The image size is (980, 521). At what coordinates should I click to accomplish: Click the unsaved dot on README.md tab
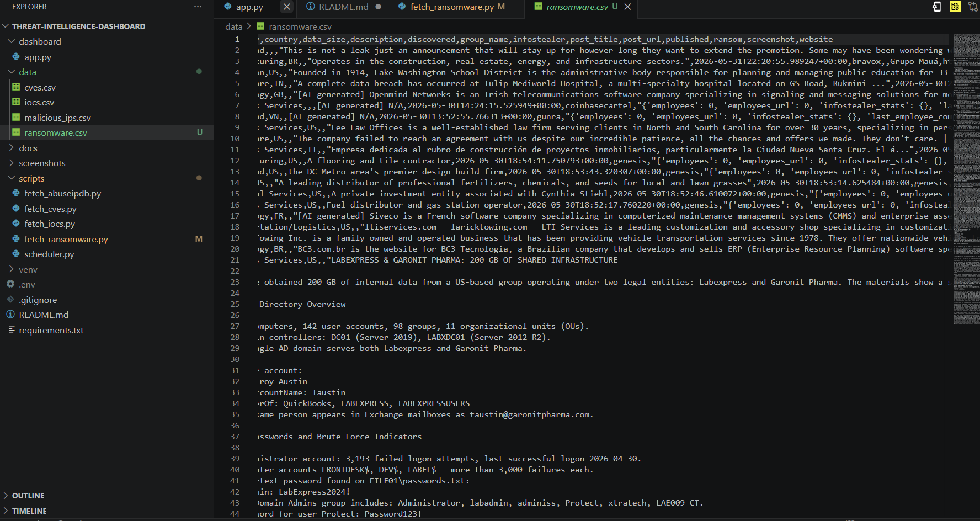point(378,7)
